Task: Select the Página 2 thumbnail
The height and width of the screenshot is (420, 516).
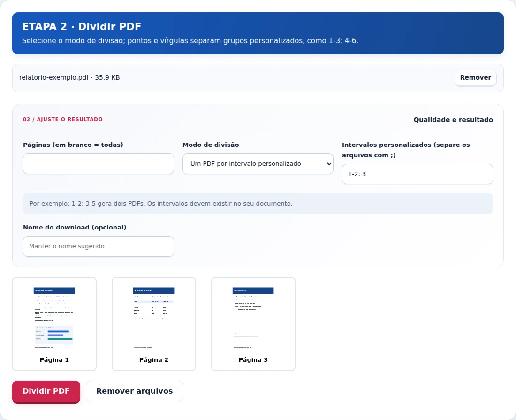Action: point(154,324)
